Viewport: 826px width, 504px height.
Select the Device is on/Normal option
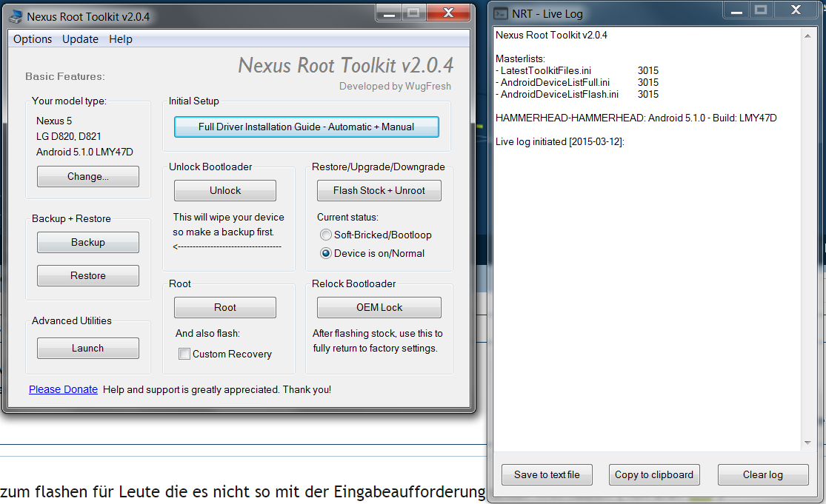tap(326, 253)
